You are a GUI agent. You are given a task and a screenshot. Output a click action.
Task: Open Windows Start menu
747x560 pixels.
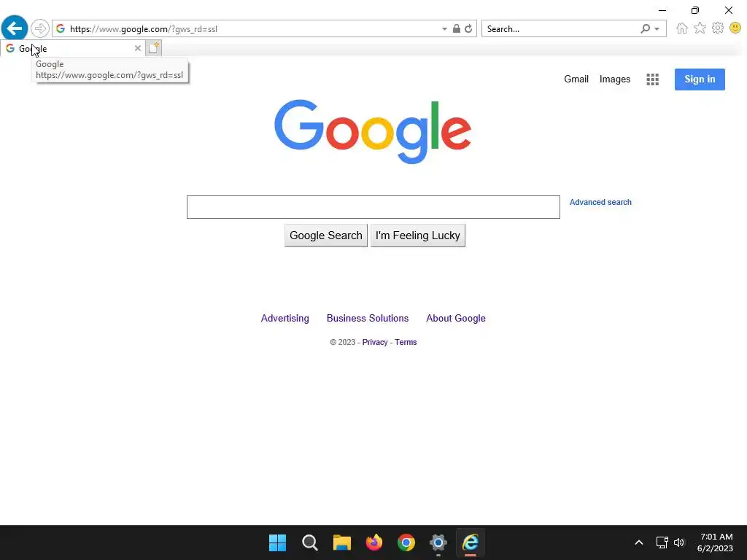(277, 542)
